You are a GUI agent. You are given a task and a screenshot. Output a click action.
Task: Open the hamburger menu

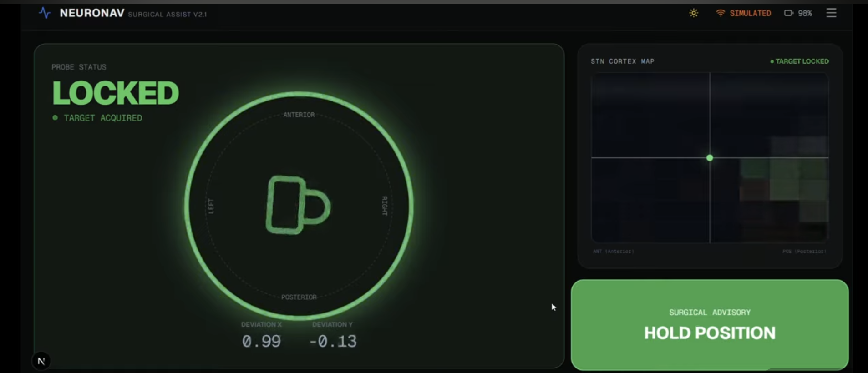[831, 13]
